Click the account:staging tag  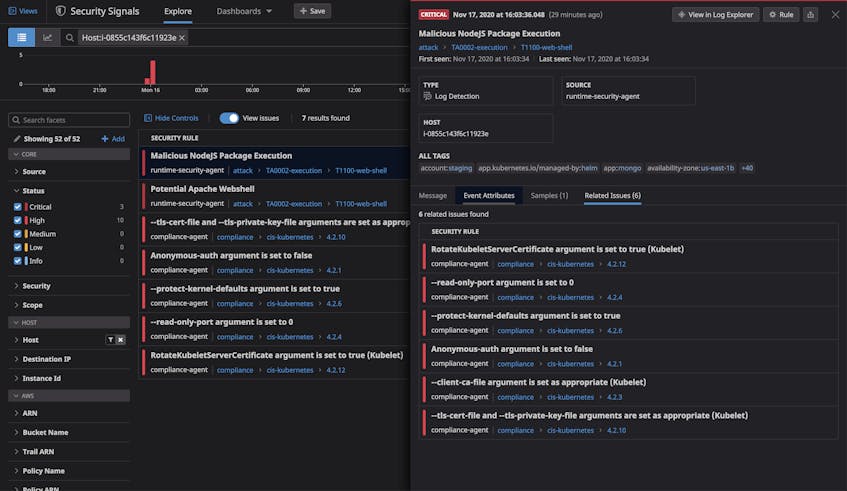click(x=446, y=168)
